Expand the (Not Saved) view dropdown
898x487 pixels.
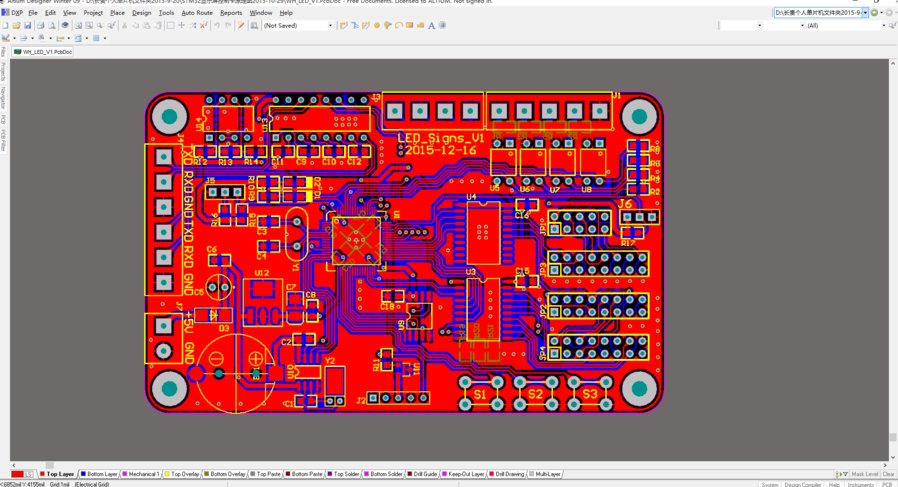[x=330, y=26]
